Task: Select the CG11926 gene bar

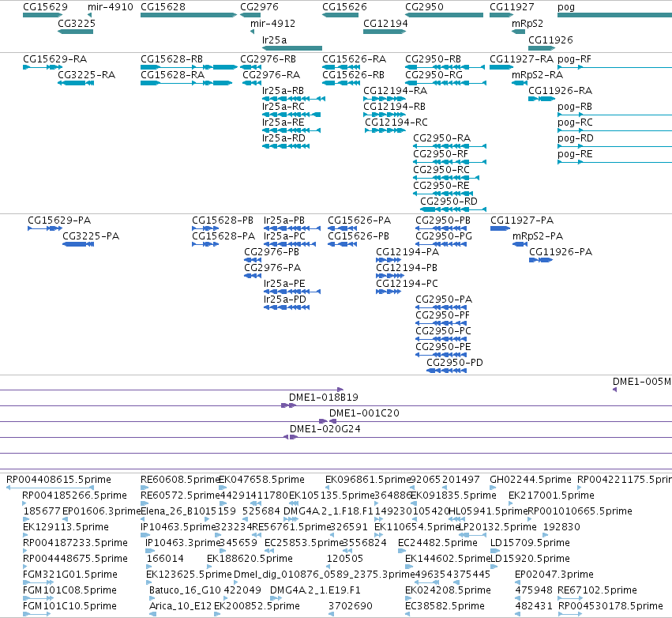Action: (x=542, y=48)
